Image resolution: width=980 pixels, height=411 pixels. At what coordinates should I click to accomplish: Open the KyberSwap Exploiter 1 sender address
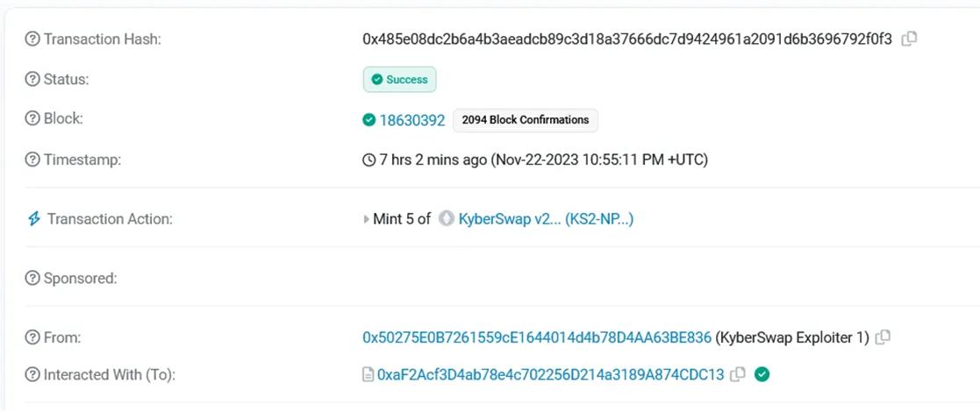coord(537,338)
